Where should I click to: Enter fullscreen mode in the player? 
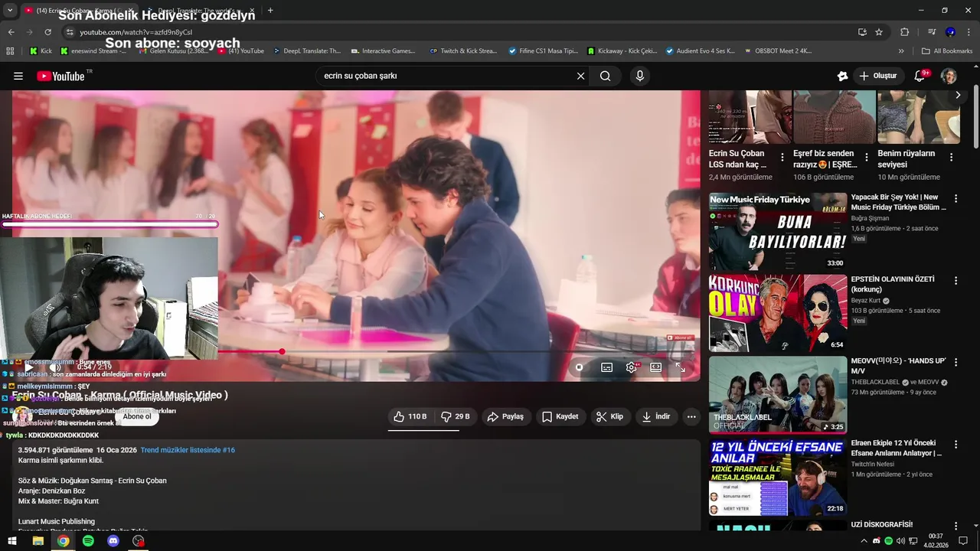(x=680, y=367)
